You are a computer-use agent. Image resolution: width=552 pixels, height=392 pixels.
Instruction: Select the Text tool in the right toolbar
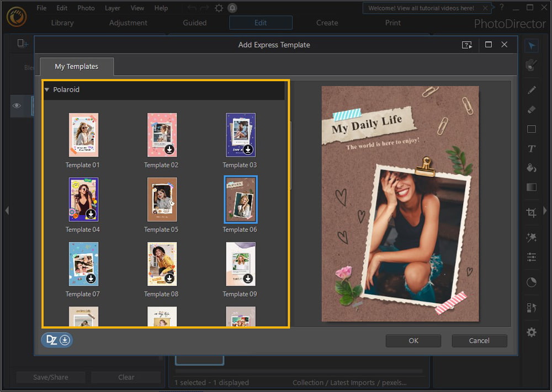tap(531, 149)
